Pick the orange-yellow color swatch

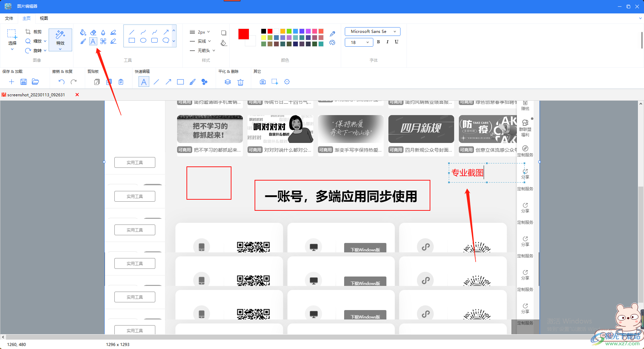[x=283, y=31]
